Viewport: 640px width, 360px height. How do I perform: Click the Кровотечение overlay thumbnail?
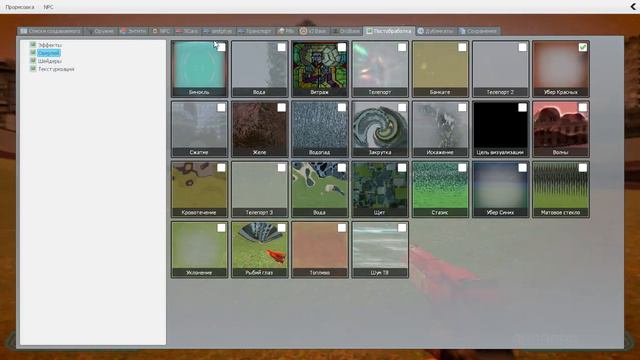(x=199, y=189)
